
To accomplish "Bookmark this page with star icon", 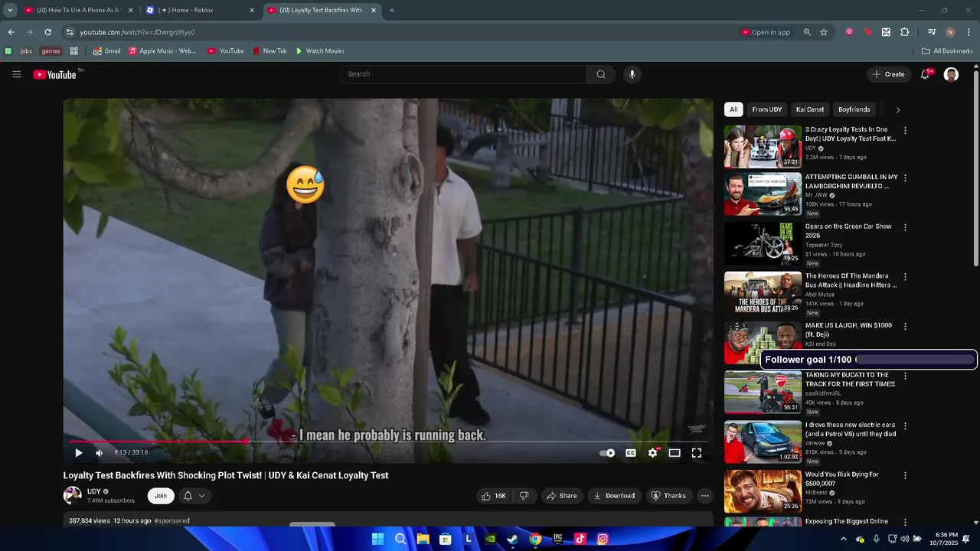I will click(824, 32).
